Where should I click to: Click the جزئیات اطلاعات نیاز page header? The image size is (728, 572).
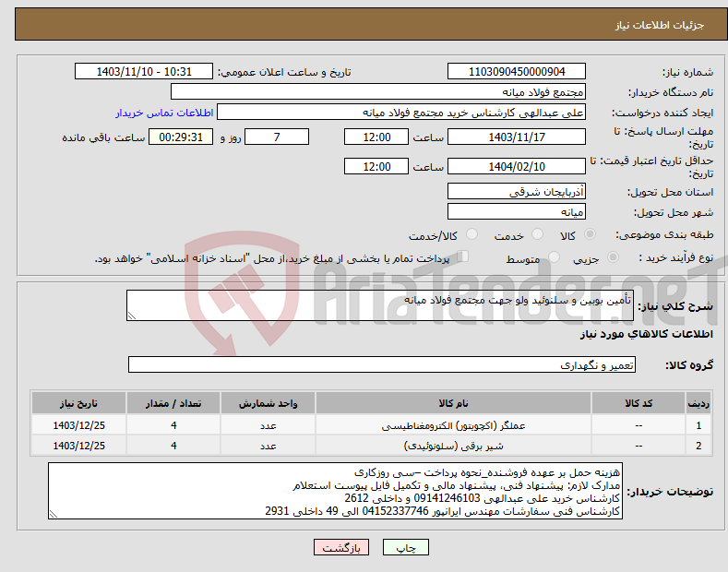[660, 25]
